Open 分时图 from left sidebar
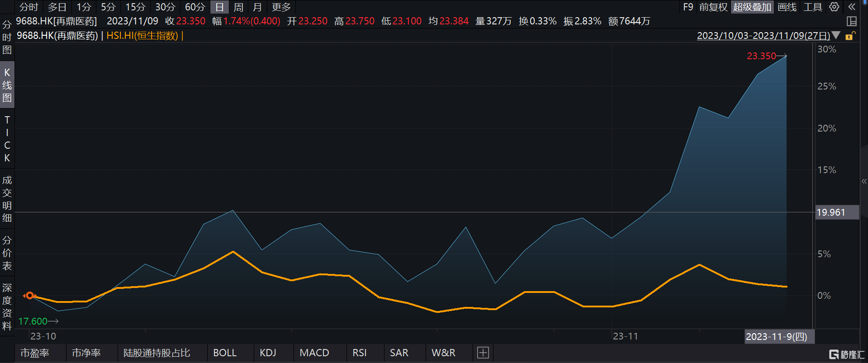 coord(7,37)
